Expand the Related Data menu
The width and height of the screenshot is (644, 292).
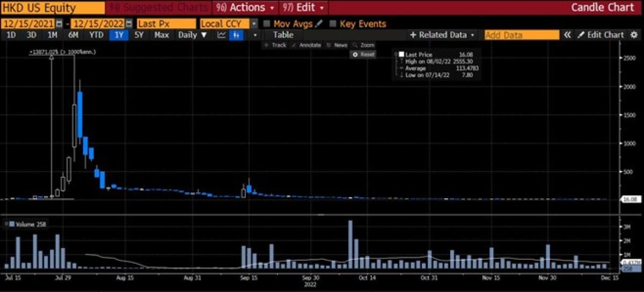[443, 35]
